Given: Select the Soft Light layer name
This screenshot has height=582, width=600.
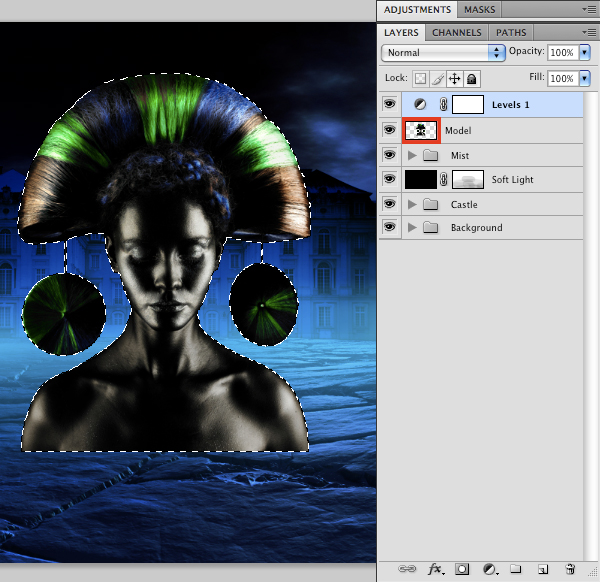Looking at the screenshot, I should point(512,179).
